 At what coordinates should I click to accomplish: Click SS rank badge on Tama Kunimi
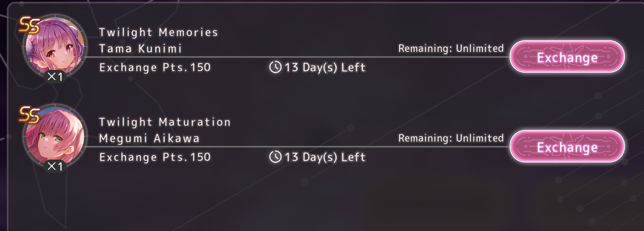29,26
